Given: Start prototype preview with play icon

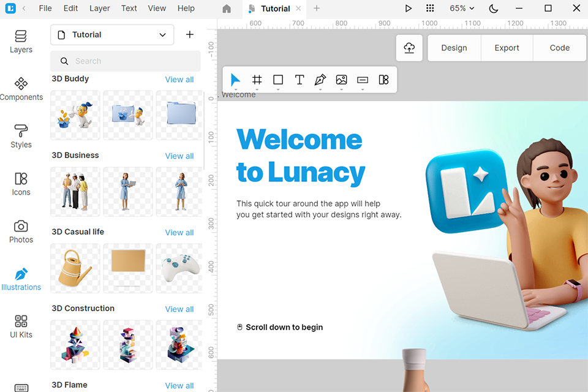Looking at the screenshot, I should click(x=409, y=8).
